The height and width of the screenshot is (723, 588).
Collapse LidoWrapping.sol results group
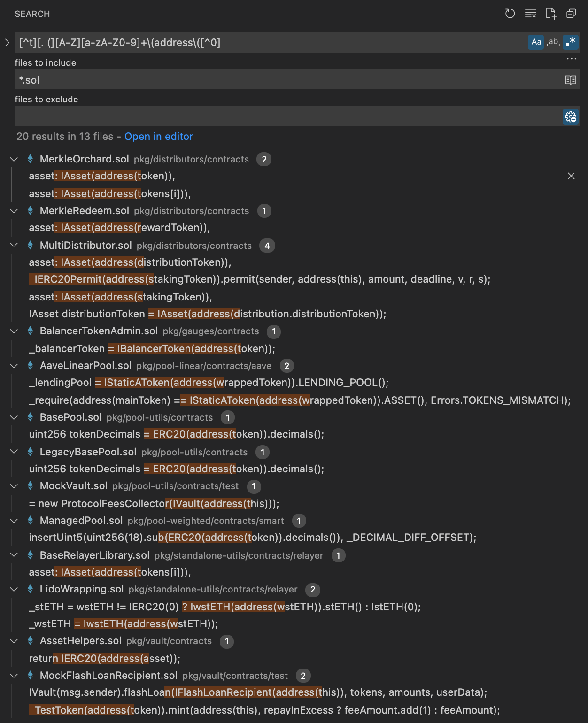pyautogui.click(x=14, y=589)
